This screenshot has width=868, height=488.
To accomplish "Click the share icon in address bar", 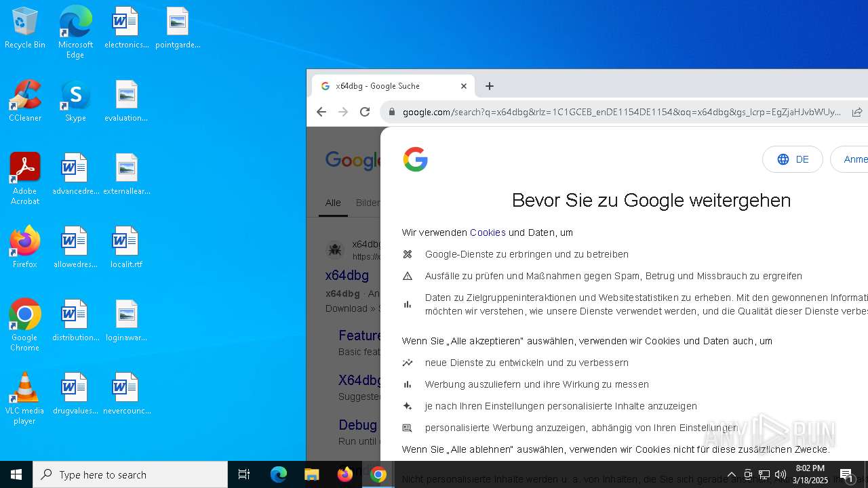I will coord(857,112).
